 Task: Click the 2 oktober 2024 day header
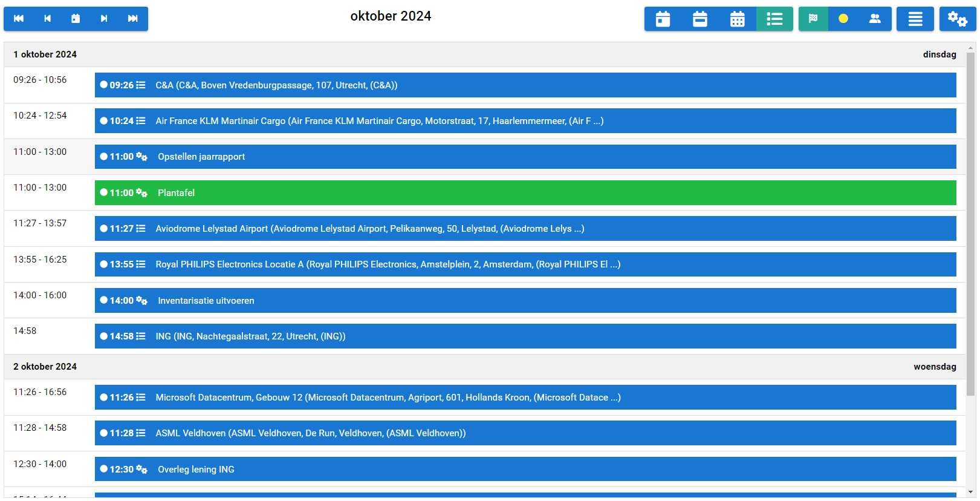point(45,367)
